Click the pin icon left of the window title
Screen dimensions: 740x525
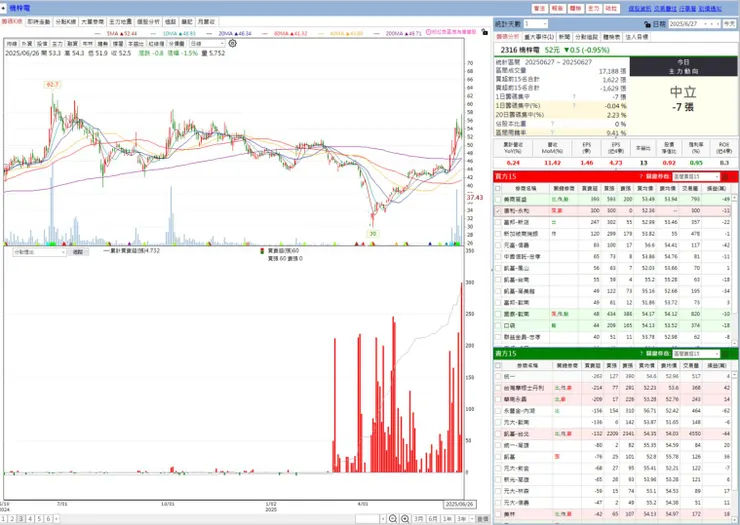click(x=3, y=8)
